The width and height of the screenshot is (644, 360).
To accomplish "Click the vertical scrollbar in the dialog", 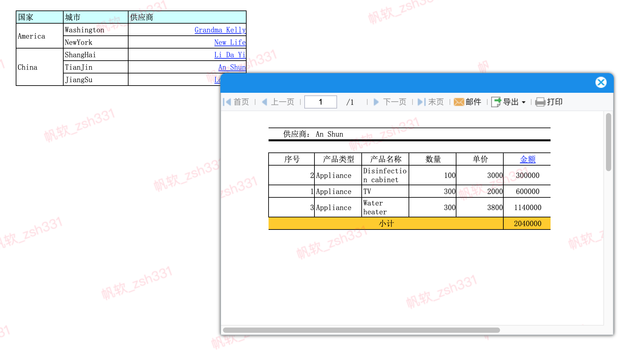I will (x=608, y=142).
